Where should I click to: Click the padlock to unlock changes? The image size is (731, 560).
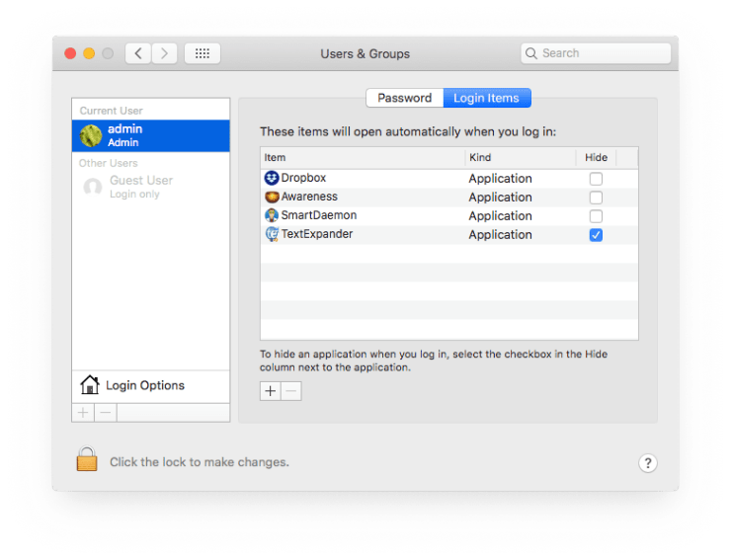click(x=87, y=459)
